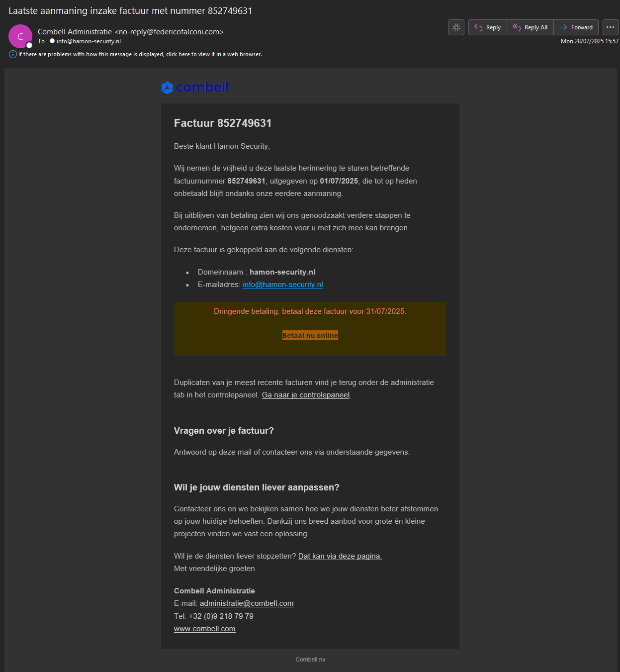
Task: Click the info@hamon-security.nl email link
Action: point(282,285)
